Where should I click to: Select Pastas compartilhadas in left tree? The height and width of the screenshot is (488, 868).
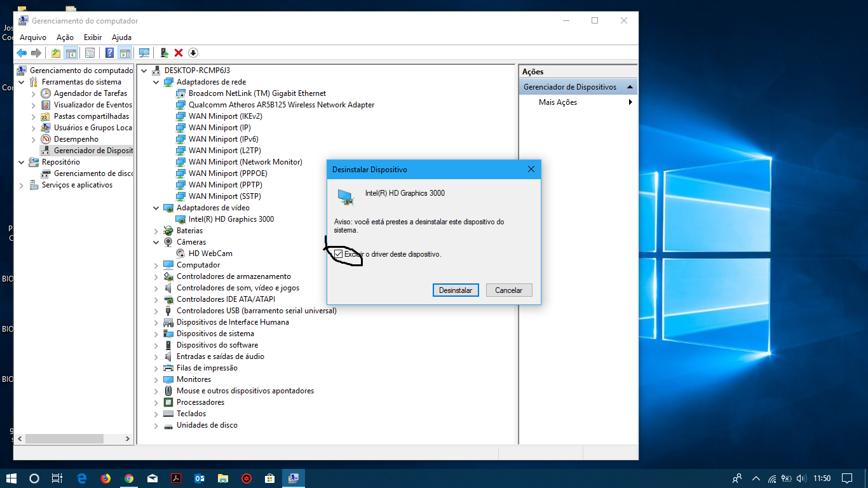pos(92,116)
